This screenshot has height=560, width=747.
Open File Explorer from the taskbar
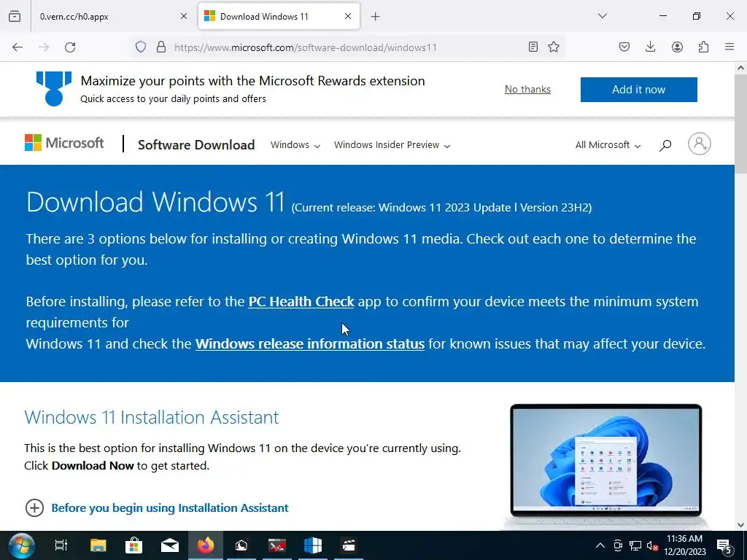98,545
